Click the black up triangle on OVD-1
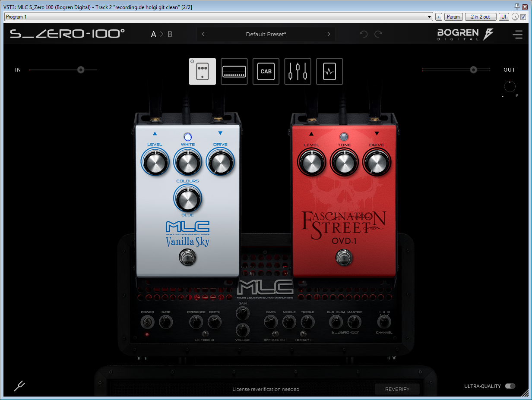The height and width of the screenshot is (400, 532). click(311, 134)
